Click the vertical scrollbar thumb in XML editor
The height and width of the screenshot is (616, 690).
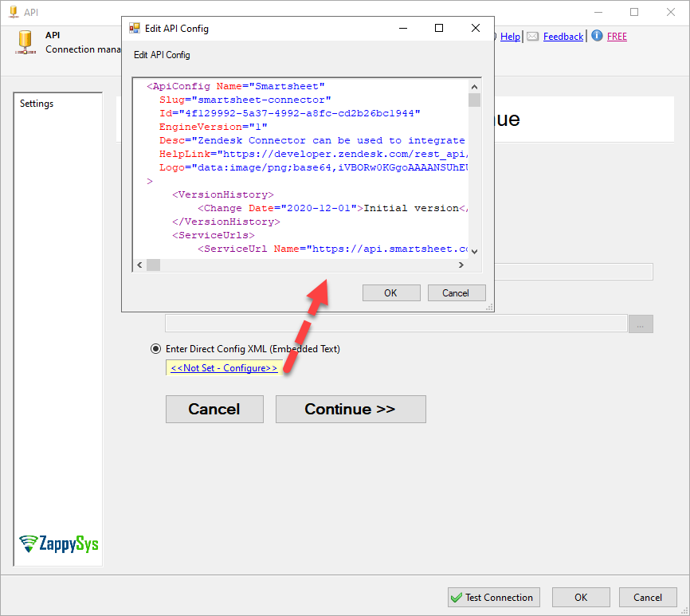click(474, 100)
